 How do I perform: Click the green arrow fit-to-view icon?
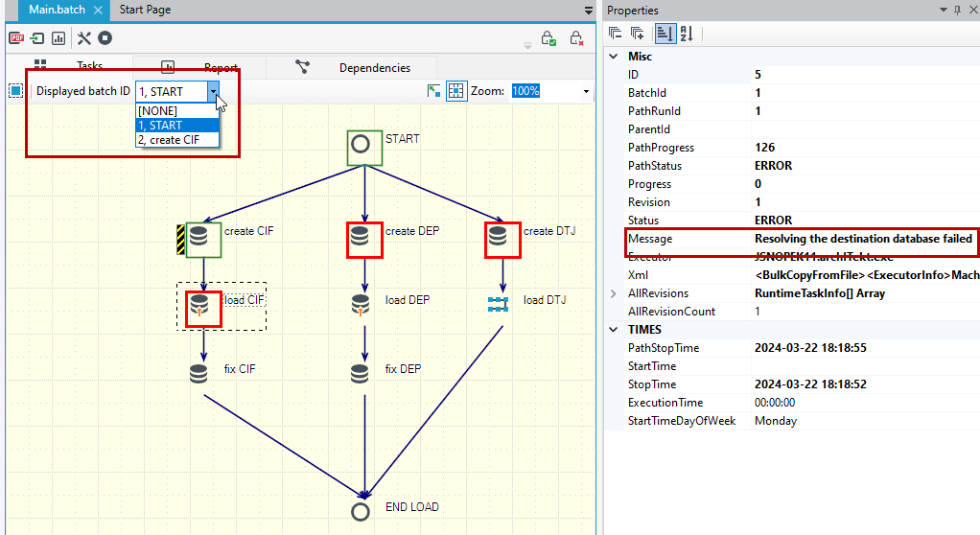[433, 91]
